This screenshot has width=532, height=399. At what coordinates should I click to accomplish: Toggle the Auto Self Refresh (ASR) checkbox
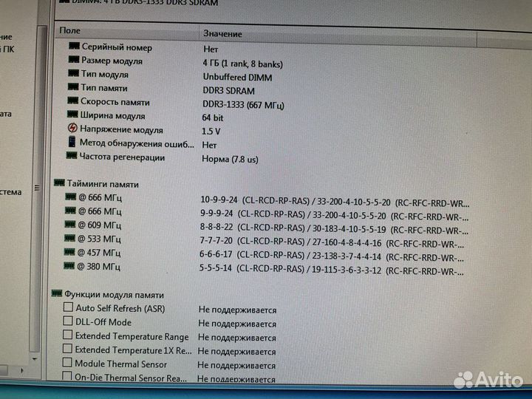point(69,307)
